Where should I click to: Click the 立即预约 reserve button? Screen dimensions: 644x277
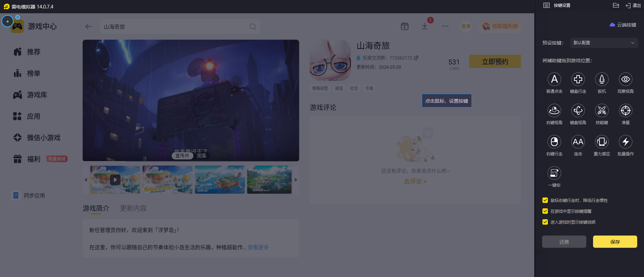pyautogui.click(x=495, y=62)
